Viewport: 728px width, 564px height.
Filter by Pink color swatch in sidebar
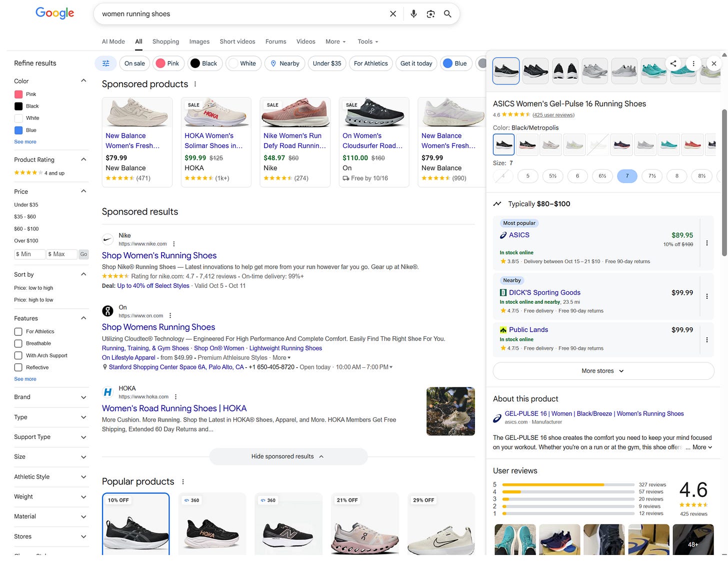pos(18,94)
